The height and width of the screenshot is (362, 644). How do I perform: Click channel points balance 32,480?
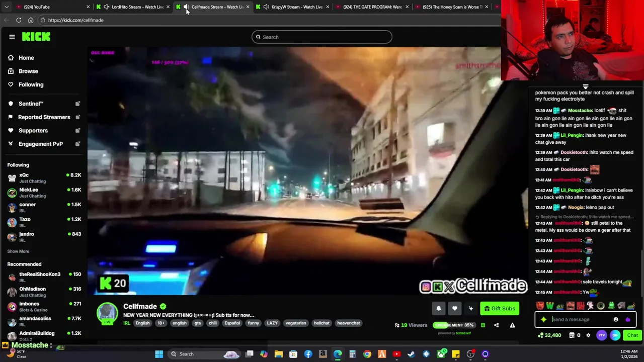pyautogui.click(x=549, y=335)
